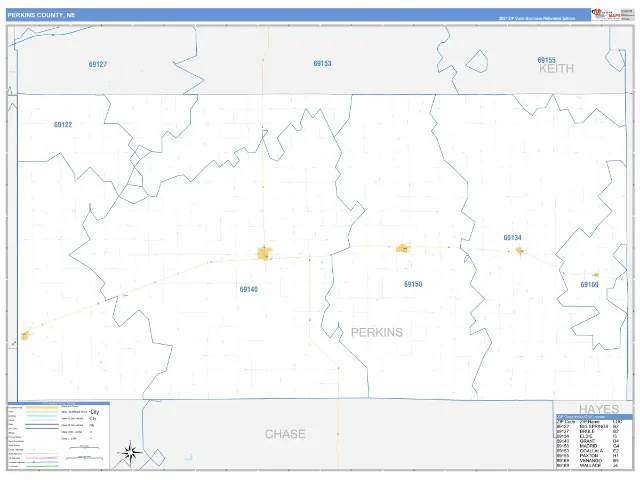Click the green line swatch at legend bottom

point(42,466)
